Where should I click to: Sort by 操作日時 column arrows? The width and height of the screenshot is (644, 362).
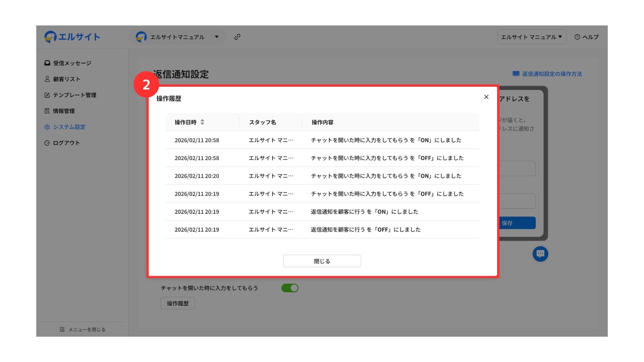click(202, 122)
